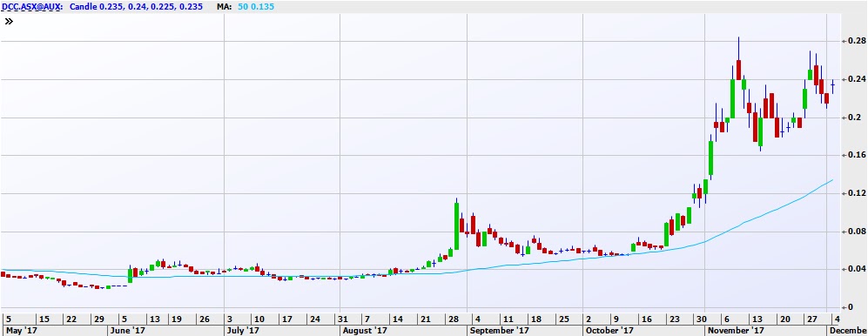
Task: Click date label 20 in November
Action: [x=784, y=319]
